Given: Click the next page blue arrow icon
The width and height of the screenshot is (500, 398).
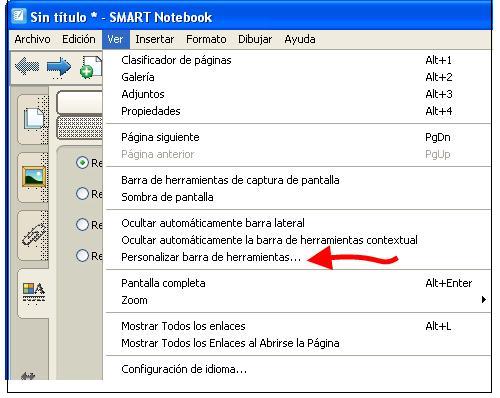Looking at the screenshot, I should point(59,67).
